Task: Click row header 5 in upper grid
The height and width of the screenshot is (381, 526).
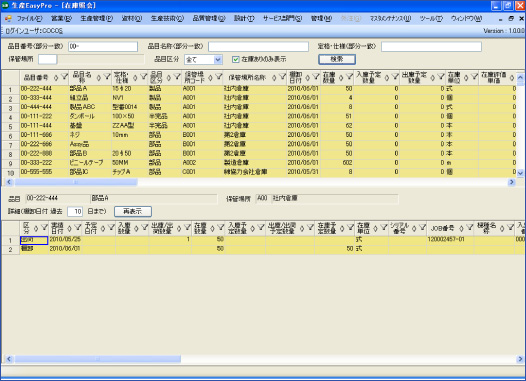Action: coord(11,126)
